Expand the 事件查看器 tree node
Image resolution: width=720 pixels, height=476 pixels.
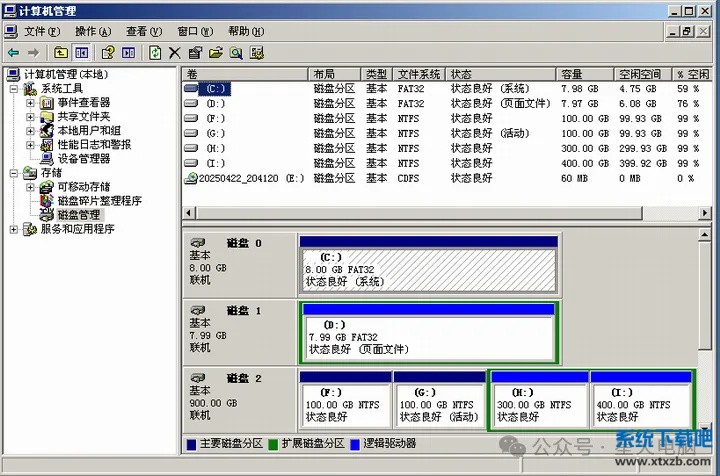31,102
